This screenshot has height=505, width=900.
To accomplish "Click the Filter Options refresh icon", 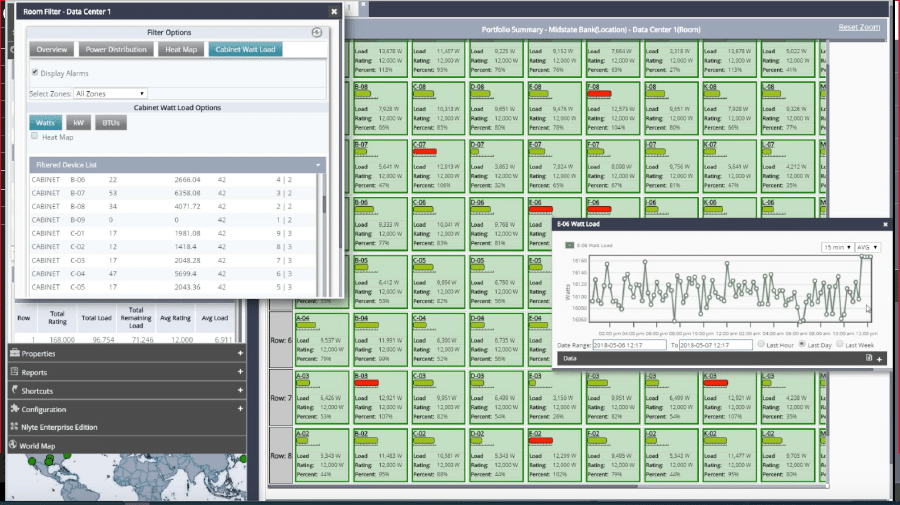I will [317, 32].
